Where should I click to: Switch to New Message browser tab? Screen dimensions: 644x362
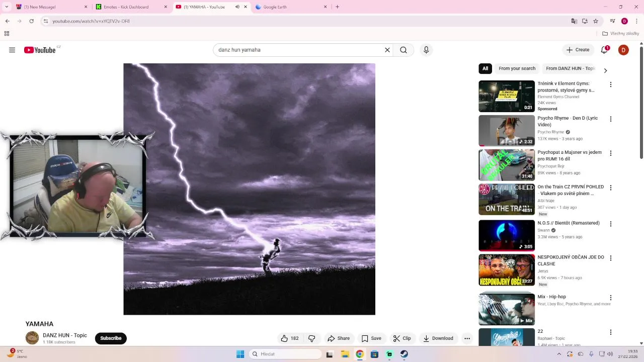coord(51,7)
